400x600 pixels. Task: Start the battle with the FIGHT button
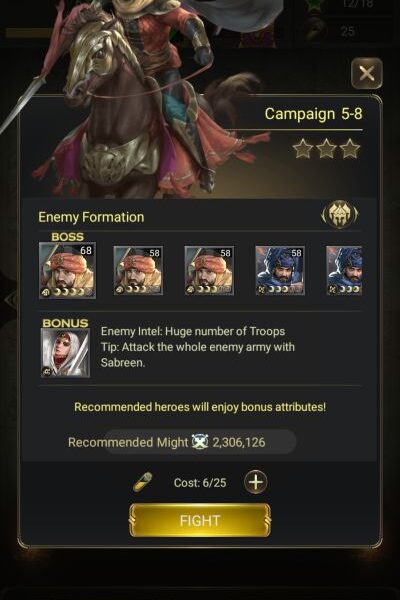200,520
